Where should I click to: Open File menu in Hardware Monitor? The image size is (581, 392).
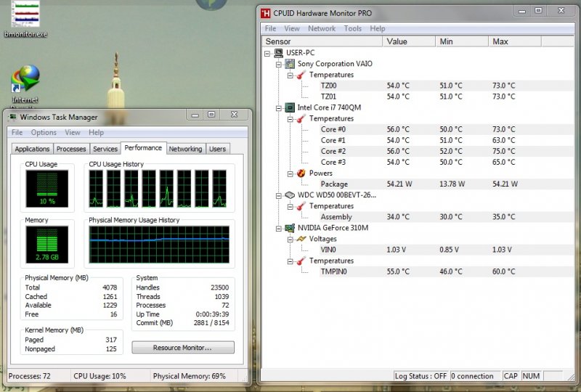tap(270, 28)
